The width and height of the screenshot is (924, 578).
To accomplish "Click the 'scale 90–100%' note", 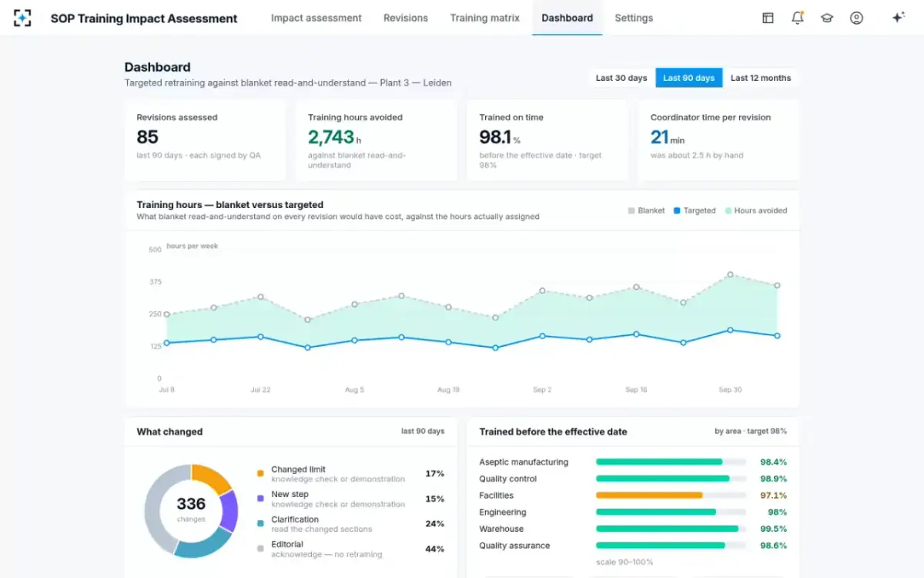I will pos(624,562).
